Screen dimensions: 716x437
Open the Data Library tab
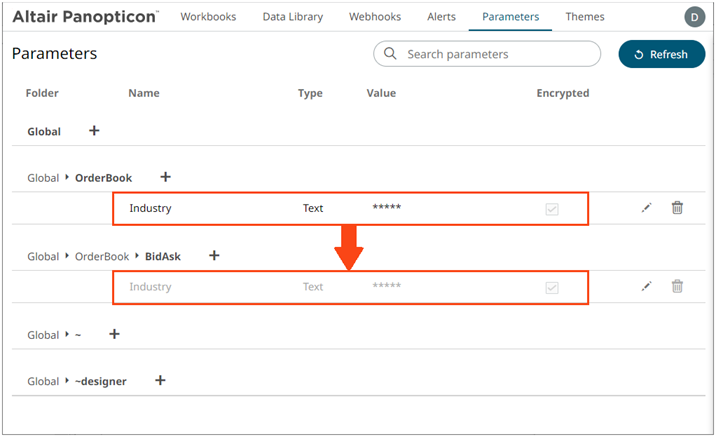click(x=292, y=17)
